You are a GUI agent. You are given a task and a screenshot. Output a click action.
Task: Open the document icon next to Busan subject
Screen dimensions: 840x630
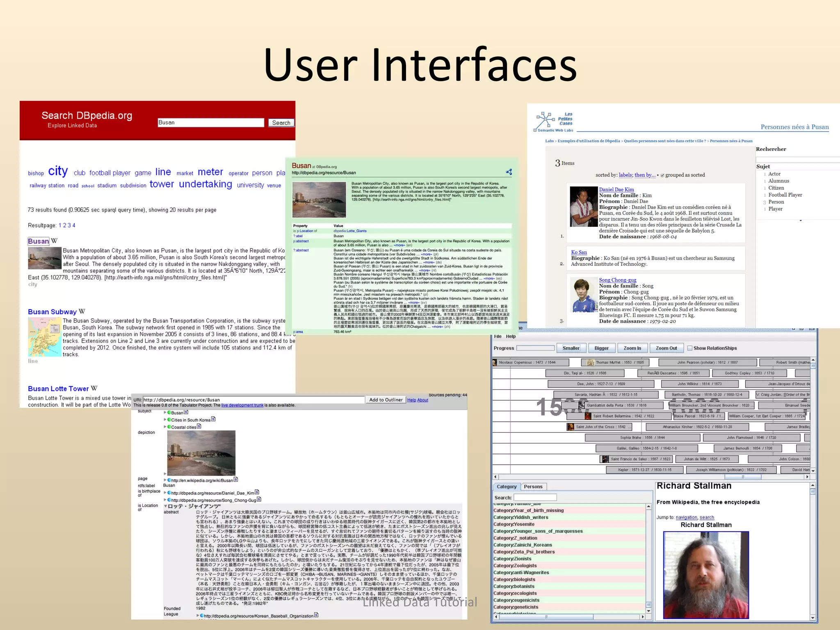tap(186, 412)
